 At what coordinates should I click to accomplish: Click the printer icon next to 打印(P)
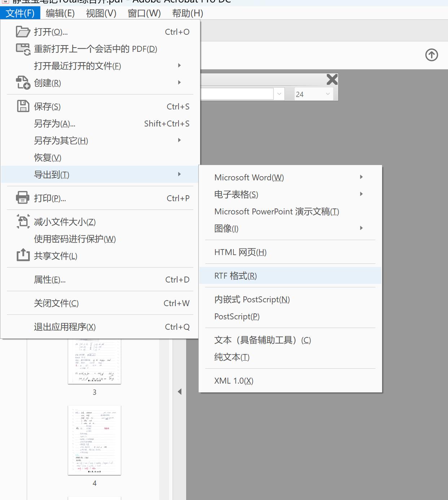click(x=23, y=198)
